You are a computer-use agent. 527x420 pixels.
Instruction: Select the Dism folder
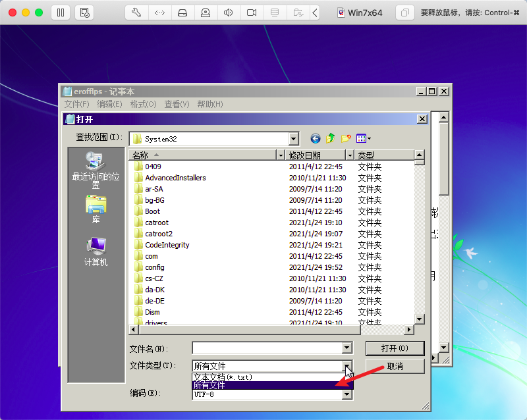click(x=148, y=312)
